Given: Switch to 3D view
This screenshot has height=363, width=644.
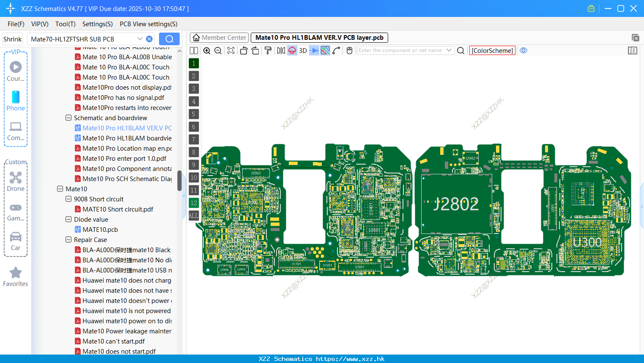Looking at the screenshot, I should [303, 50].
